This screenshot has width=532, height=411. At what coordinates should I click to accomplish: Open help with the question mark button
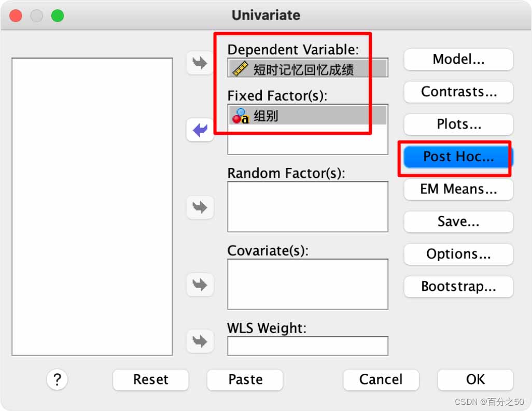pyautogui.click(x=57, y=379)
